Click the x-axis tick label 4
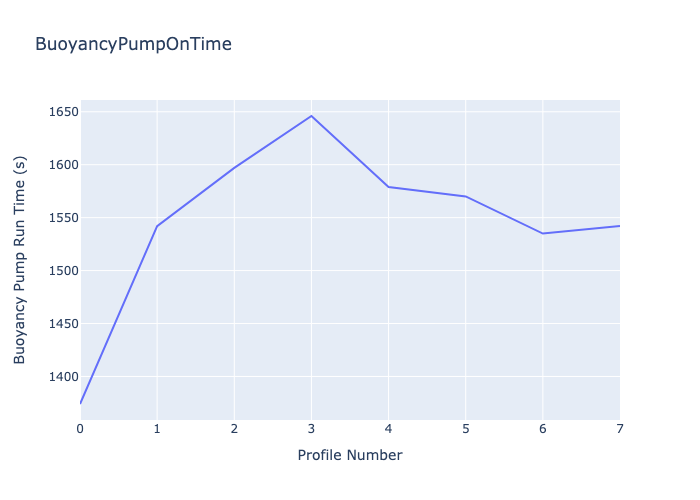 pos(388,428)
